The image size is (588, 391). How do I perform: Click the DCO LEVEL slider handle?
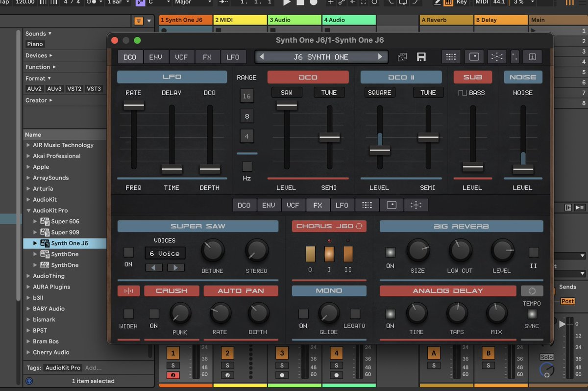click(x=287, y=105)
